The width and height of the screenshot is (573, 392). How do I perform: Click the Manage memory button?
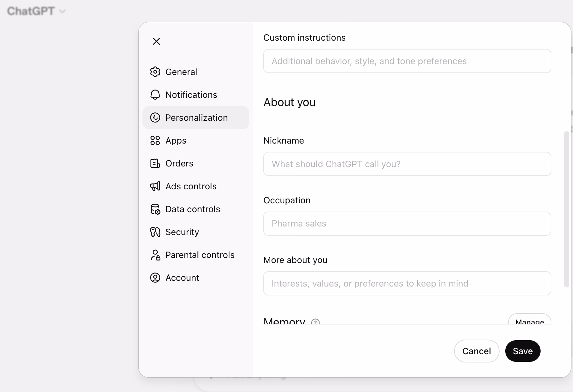[x=529, y=320]
